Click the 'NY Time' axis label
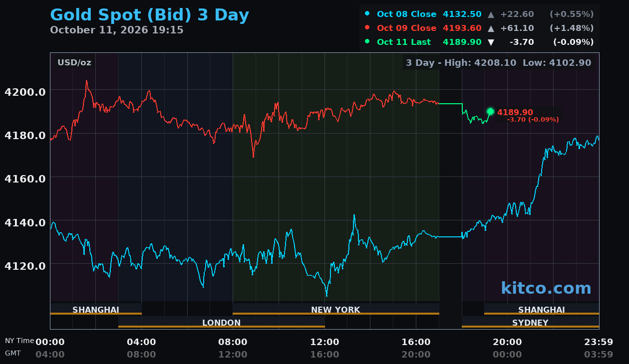 coord(19,341)
